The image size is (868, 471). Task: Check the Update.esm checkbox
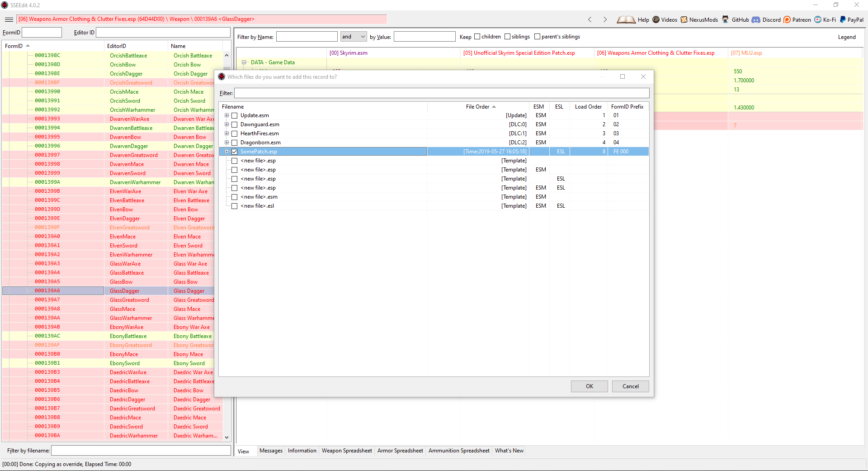pyautogui.click(x=234, y=115)
